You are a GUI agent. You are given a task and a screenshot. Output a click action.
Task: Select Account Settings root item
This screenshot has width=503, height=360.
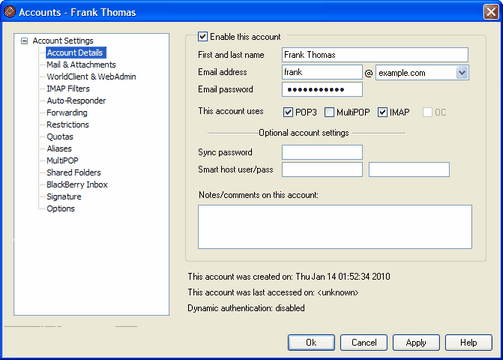[x=63, y=41]
